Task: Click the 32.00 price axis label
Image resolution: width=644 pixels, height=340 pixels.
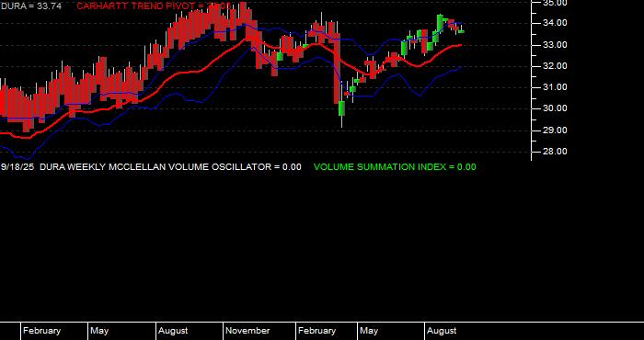Action: [x=555, y=66]
